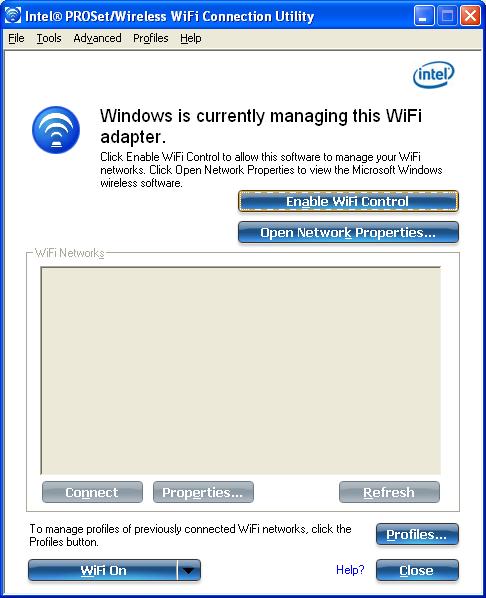
Task: Open the Advanced menu
Action: click(97, 39)
